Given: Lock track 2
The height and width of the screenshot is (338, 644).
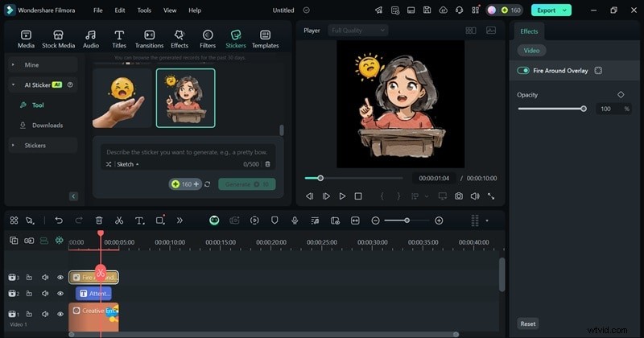Looking at the screenshot, I should coord(29,294).
